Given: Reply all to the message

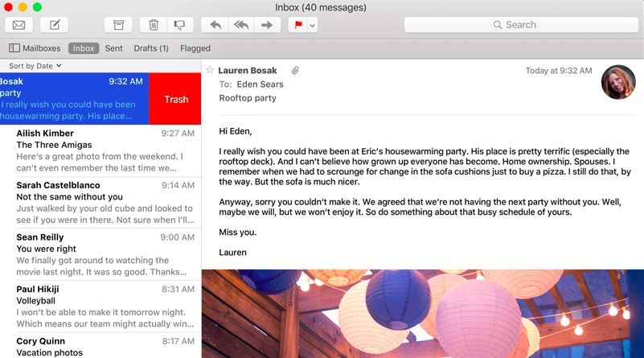Looking at the screenshot, I should (240, 25).
